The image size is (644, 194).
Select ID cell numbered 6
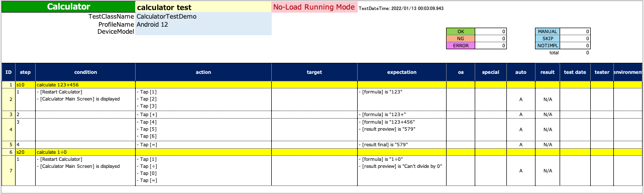[9, 152]
